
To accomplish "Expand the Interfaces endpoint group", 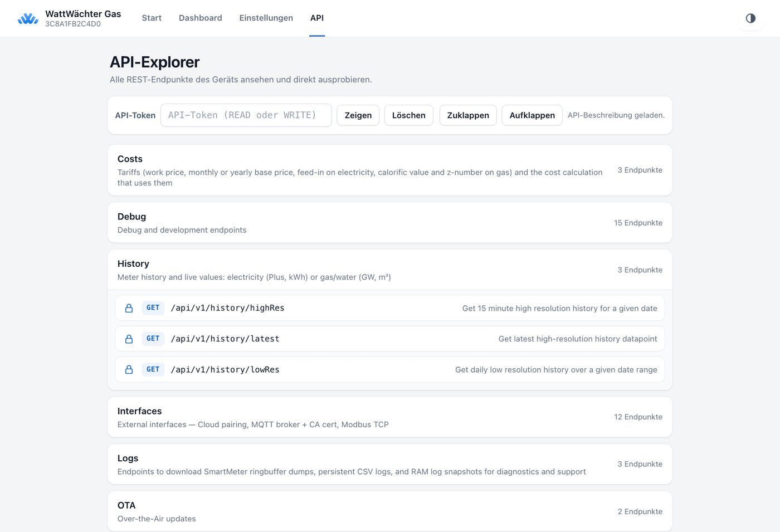I will (390, 417).
